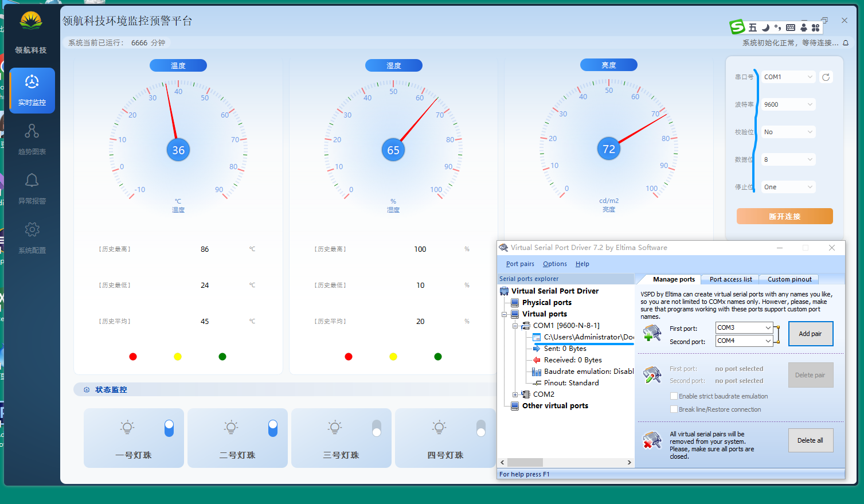The image size is (864, 504).
Task: Expand the COM2 tree node
Action: (x=515, y=394)
